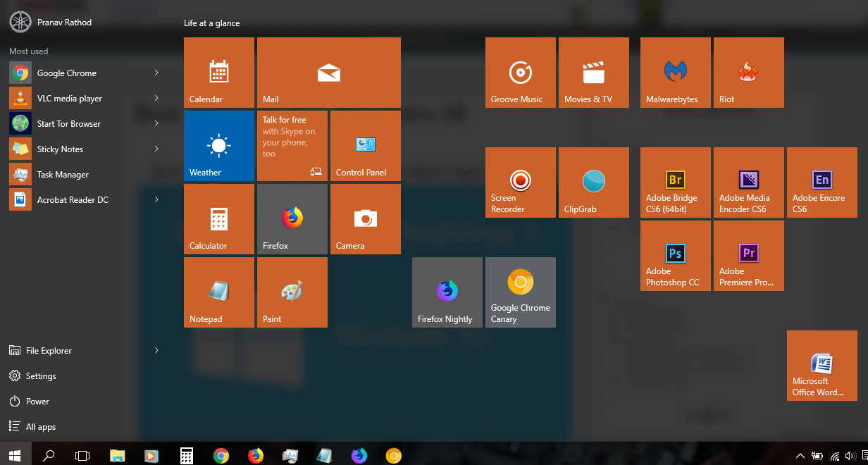Click the Wi-Fi network tray icon
The image size is (868, 465).
tap(834, 456)
